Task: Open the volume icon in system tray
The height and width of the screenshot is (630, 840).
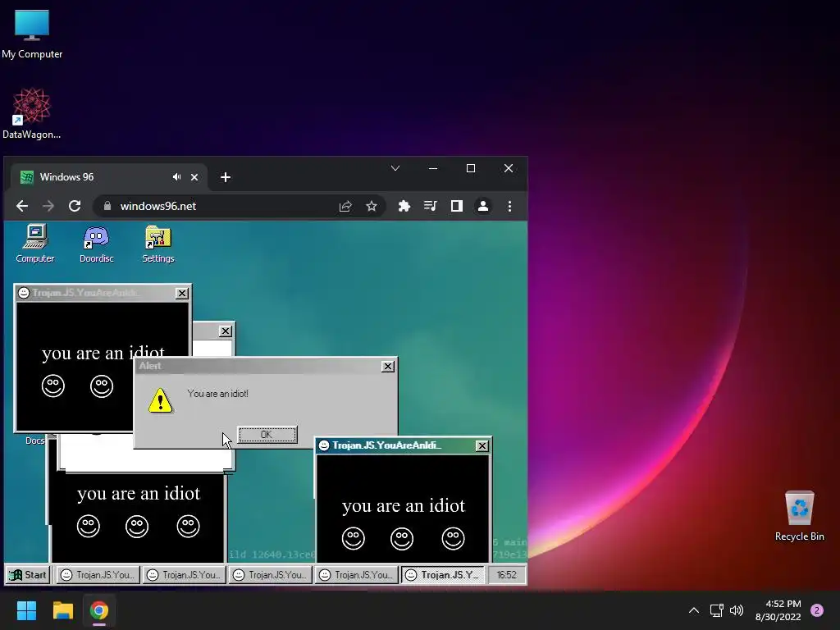Action: [737, 610]
